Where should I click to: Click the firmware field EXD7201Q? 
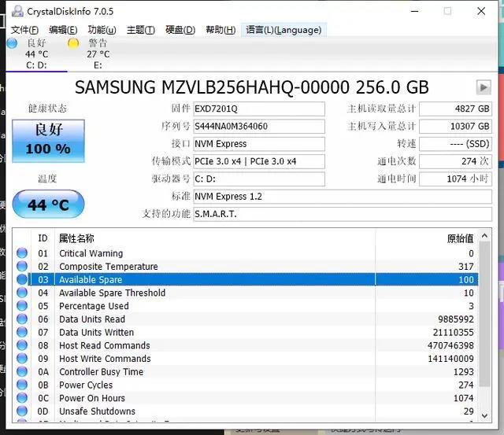pos(259,109)
